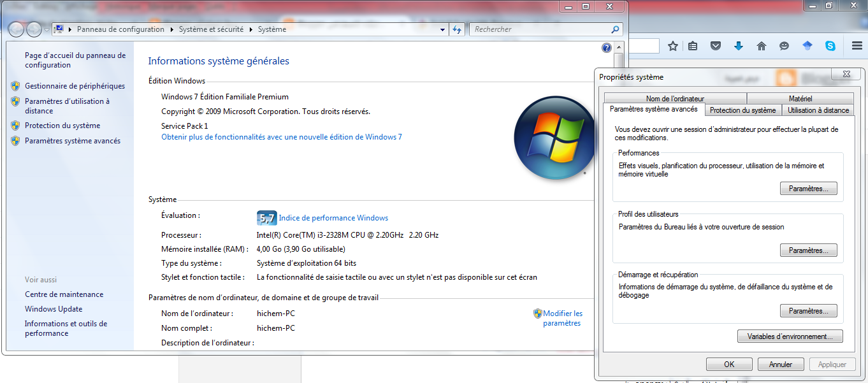This screenshot has height=383, width=868.
Task: Click the shield icon beside Paramètres d'utilisation à distance
Action: click(x=16, y=101)
